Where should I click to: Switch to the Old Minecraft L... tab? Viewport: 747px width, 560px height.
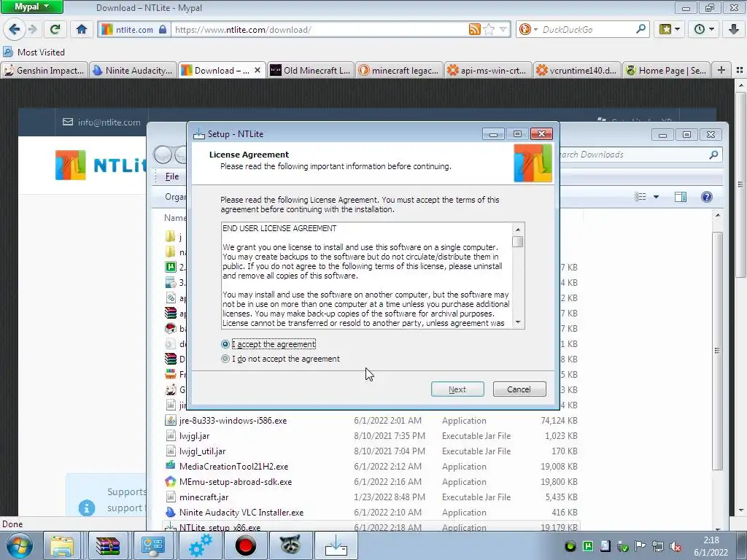pyautogui.click(x=311, y=71)
